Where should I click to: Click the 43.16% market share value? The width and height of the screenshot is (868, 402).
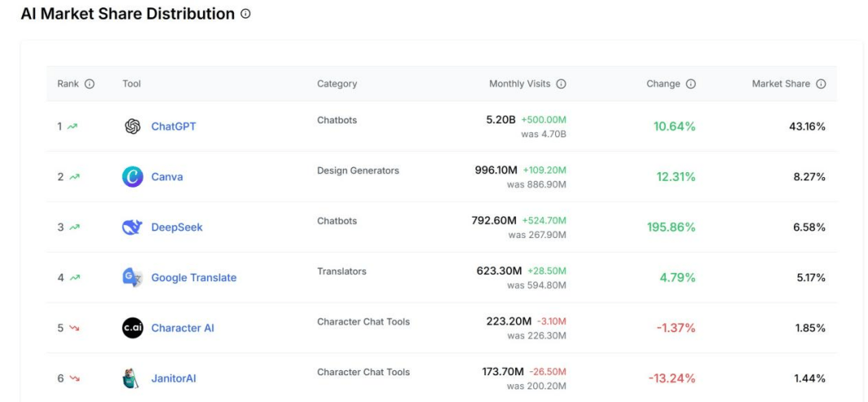pos(807,127)
